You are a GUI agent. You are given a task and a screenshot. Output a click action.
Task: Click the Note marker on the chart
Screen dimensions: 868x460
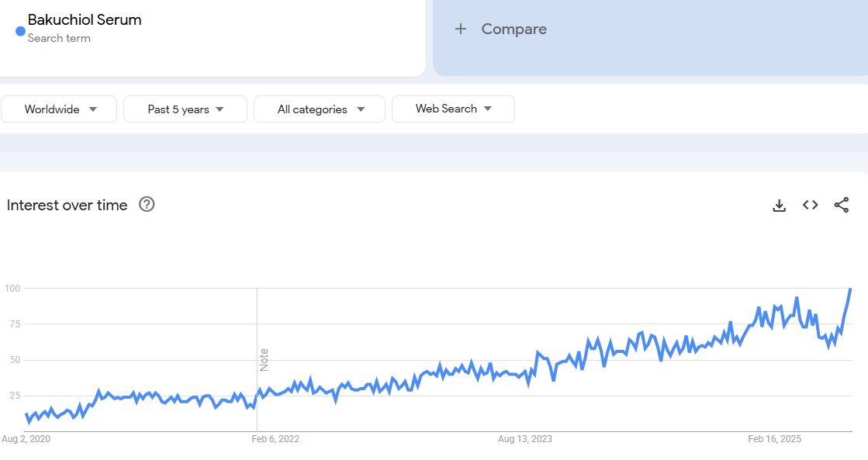(x=264, y=359)
